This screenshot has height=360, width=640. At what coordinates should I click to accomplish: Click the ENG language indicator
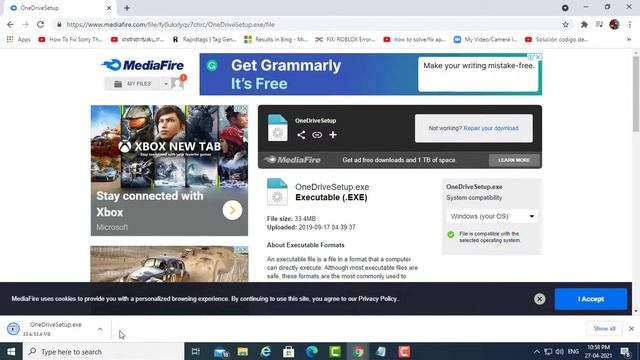point(573,351)
